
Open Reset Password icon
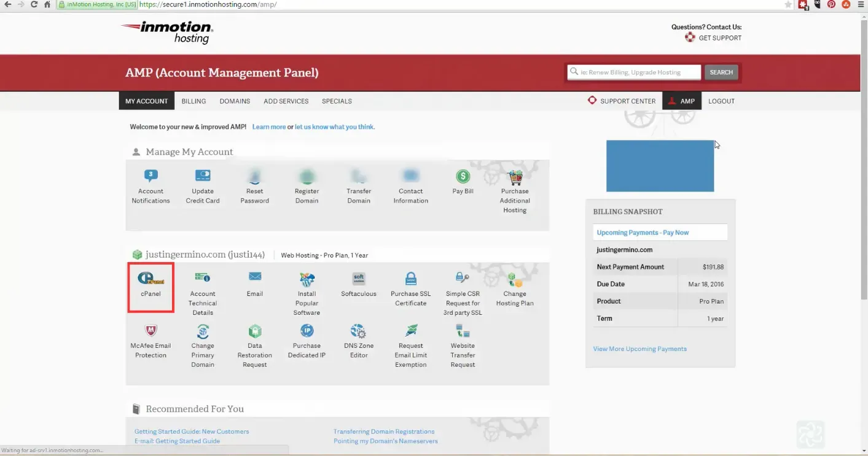(255, 177)
